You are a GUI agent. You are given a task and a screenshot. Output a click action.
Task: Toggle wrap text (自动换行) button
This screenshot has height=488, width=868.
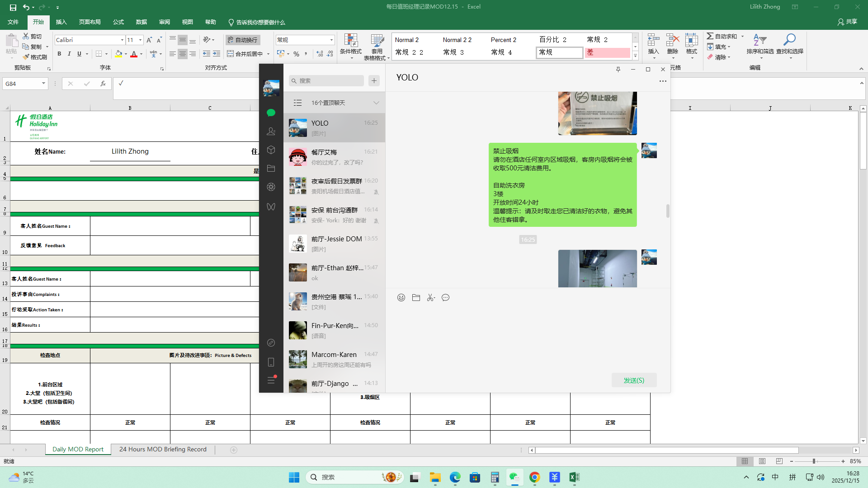(243, 40)
